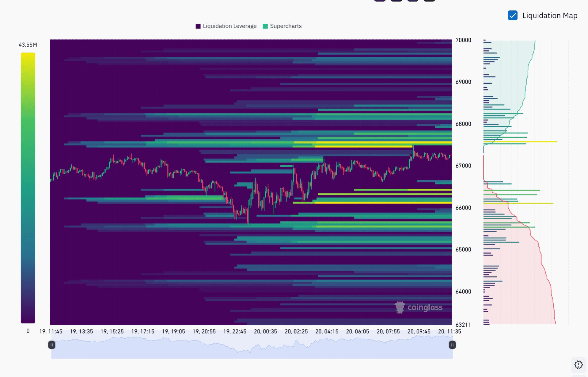
Task: Click the yellow liquidation bar in side map
Action: 521,142
